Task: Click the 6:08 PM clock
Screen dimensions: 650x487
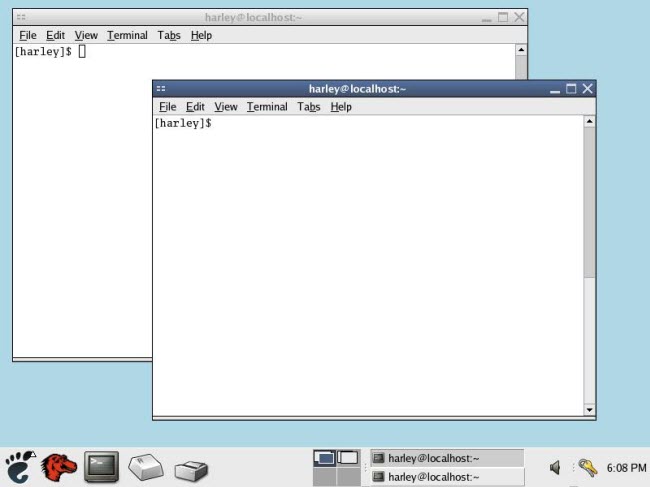Action: click(x=626, y=468)
